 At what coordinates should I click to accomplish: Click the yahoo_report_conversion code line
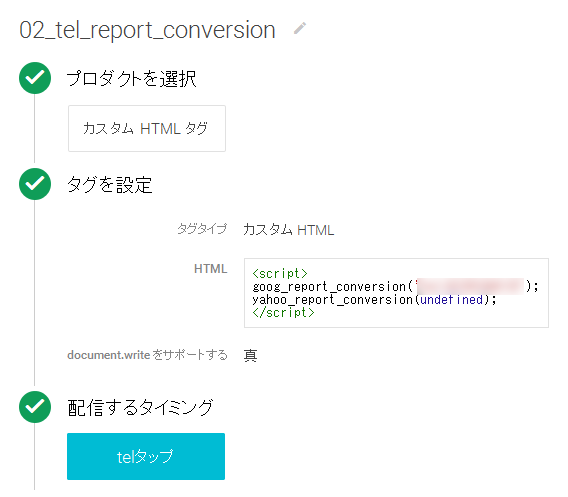coord(374,300)
